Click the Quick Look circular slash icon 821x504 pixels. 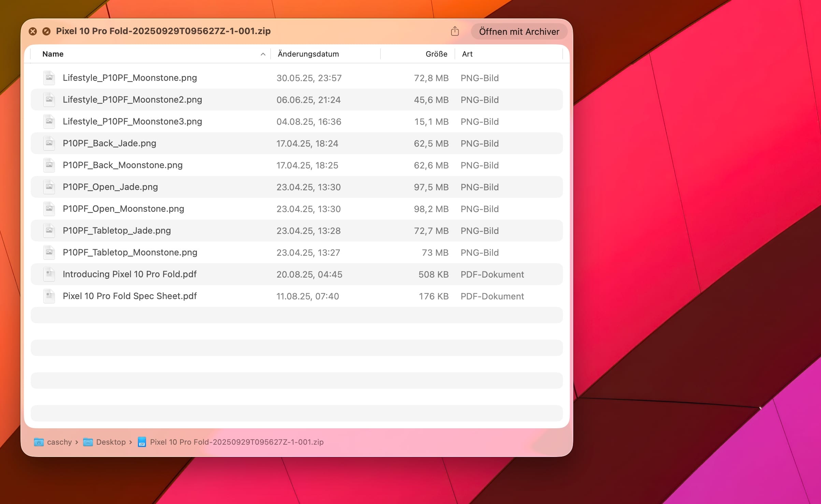point(46,31)
